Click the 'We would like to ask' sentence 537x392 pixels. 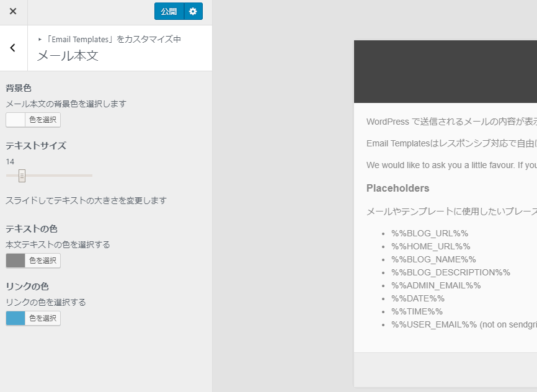click(451, 165)
